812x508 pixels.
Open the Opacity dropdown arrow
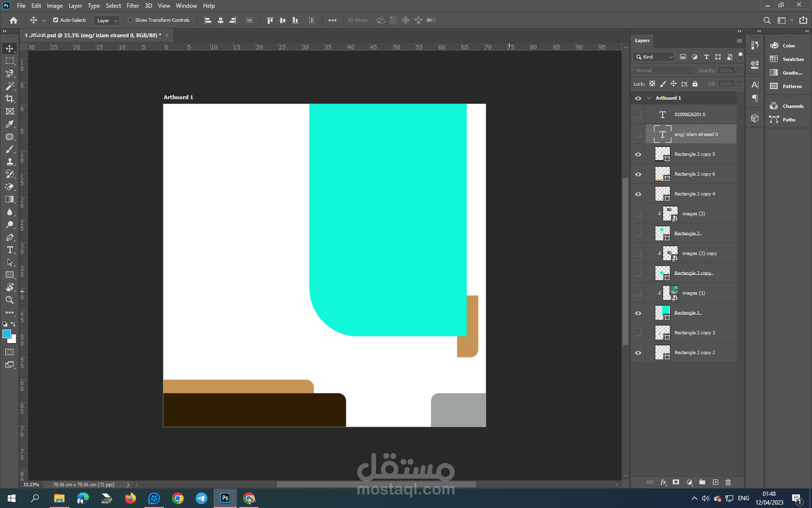(739, 70)
